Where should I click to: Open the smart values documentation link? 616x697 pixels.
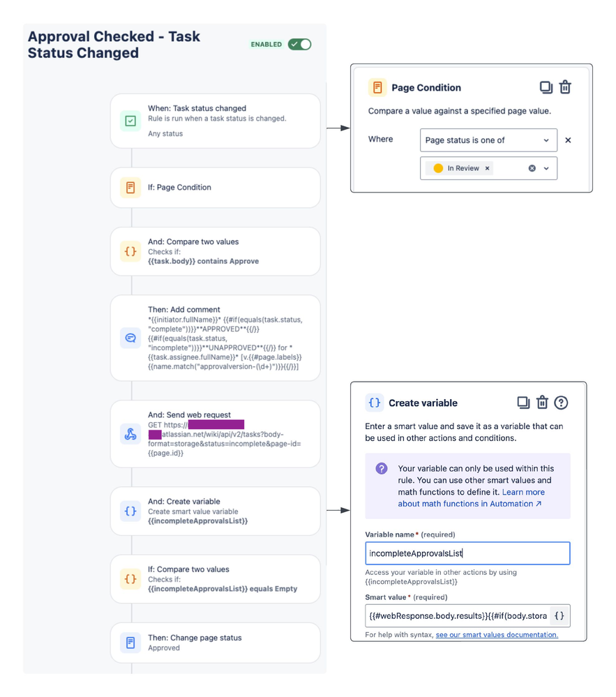tap(497, 635)
